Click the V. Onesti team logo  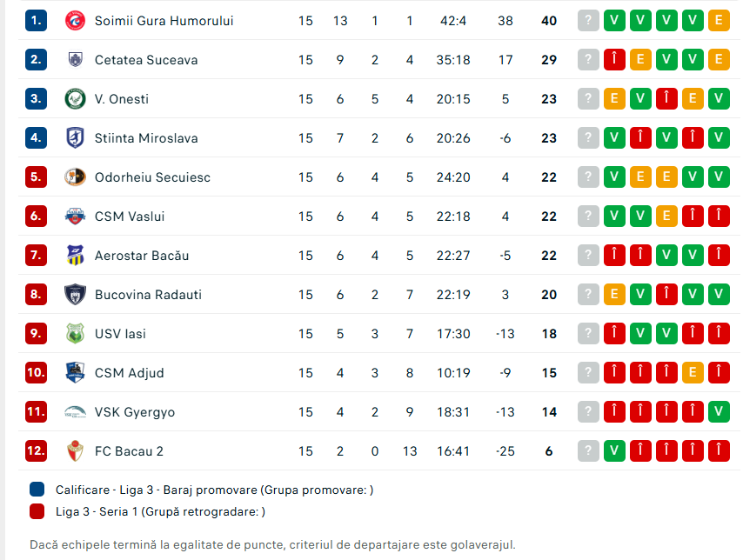coord(76,99)
